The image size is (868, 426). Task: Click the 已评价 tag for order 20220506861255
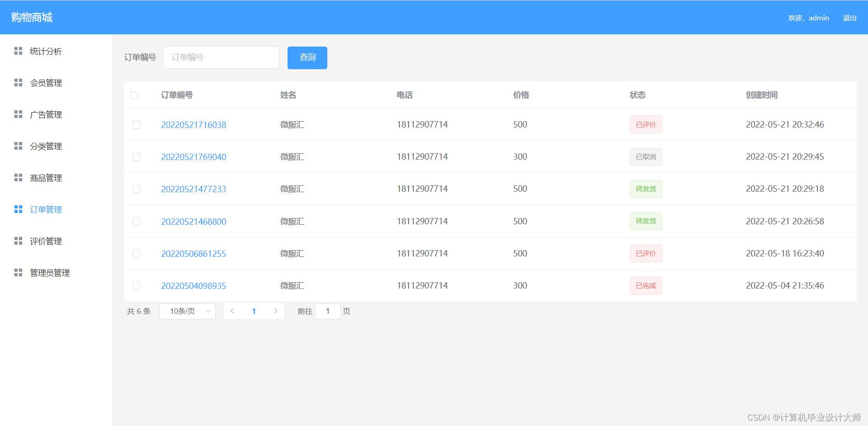pos(646,254)
